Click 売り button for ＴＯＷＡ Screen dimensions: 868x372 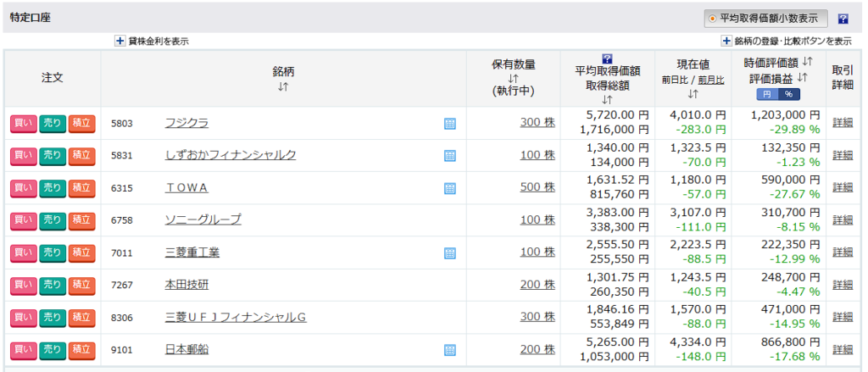point(53,188)
